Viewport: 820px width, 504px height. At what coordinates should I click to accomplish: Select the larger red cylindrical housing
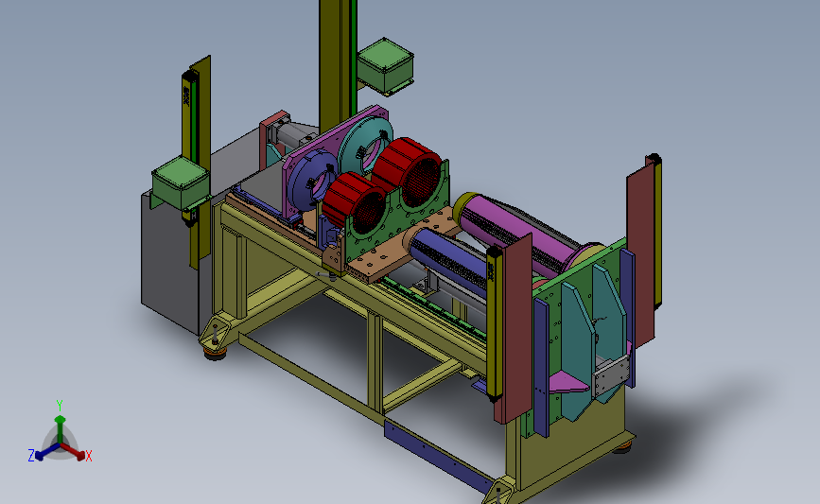click(409, 172)
